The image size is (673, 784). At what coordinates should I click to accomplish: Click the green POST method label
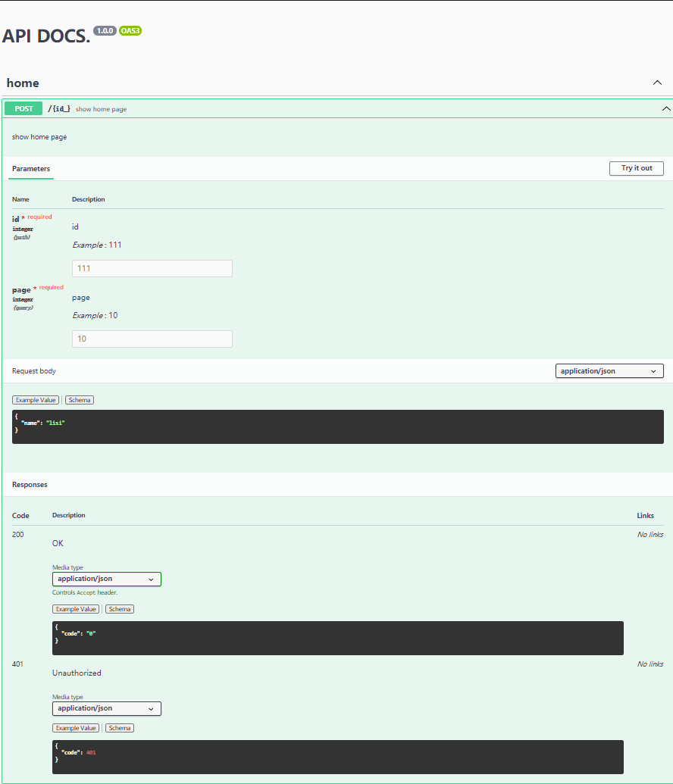coord(23,108)
